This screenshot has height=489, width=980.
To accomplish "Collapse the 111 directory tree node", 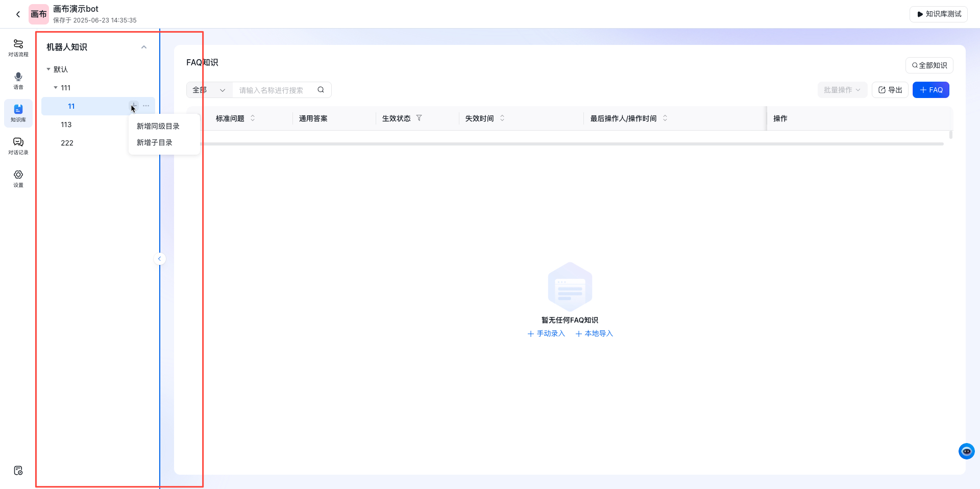I will [x=56, y=87].
